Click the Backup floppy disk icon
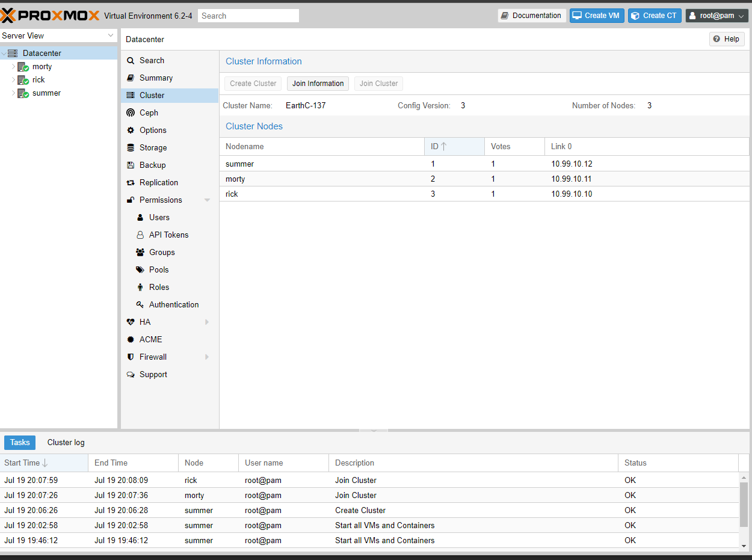The width and height of the screenshot is (752, 560). [131, 165]
